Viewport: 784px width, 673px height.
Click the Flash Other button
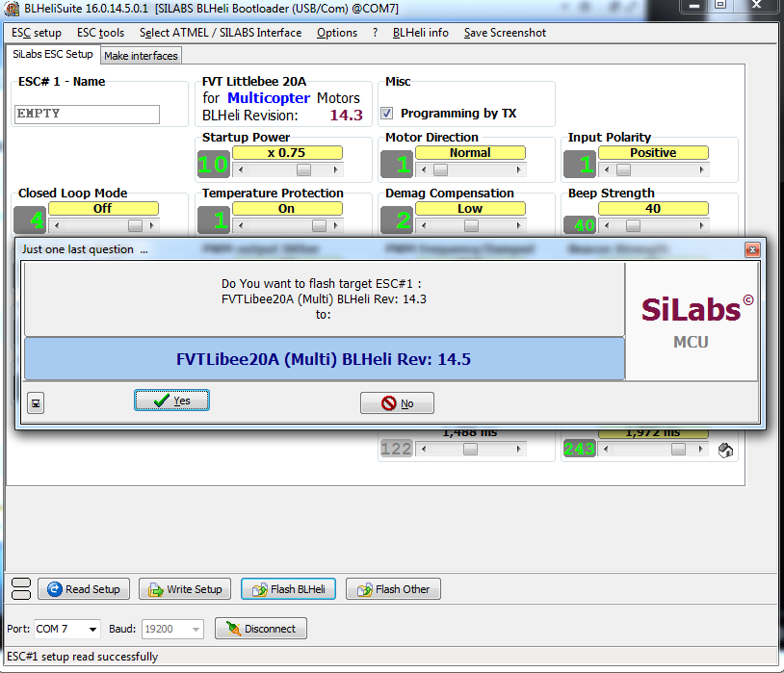pos(393,589)
